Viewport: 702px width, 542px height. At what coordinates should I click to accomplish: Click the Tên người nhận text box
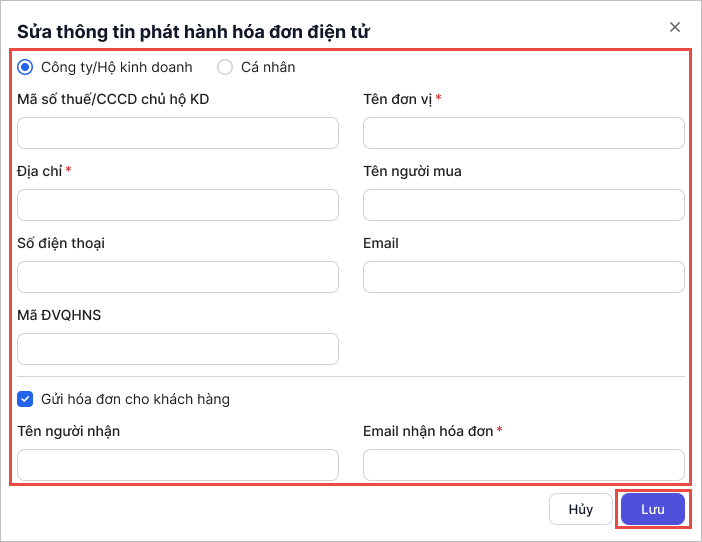point(178,465)
